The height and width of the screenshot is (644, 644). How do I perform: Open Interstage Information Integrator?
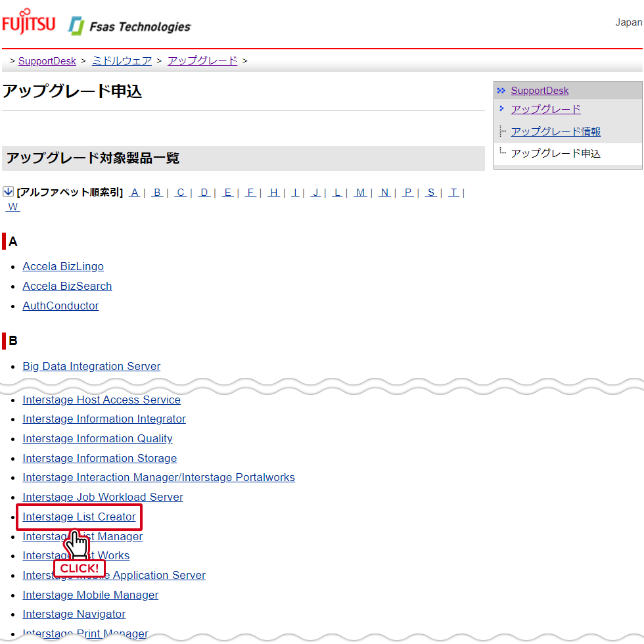tap(104, 419)
